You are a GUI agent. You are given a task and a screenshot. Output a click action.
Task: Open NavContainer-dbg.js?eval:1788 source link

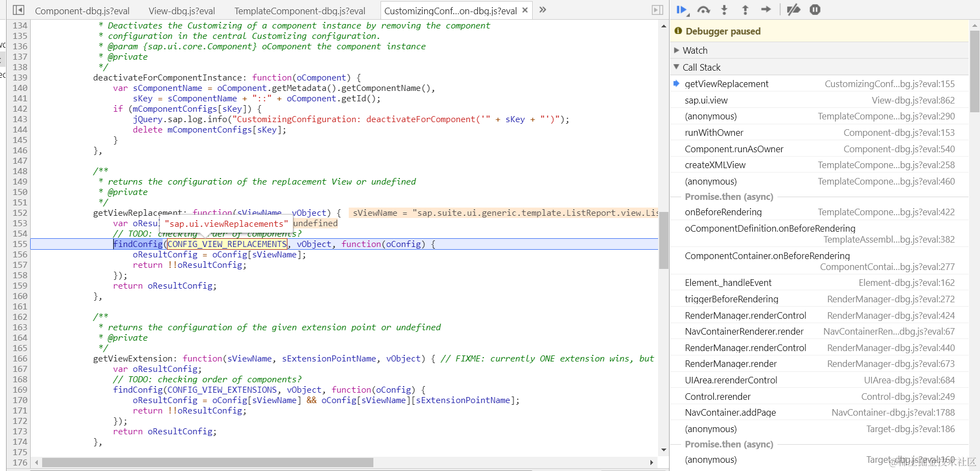coord(893,412)
